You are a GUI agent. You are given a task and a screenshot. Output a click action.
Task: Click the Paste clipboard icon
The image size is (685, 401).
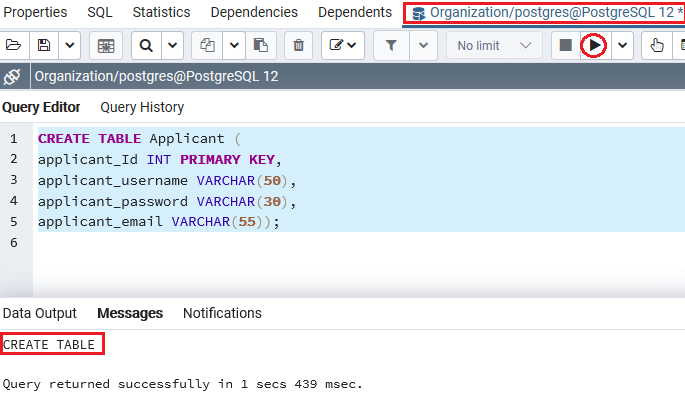click(x=261, y=45)
